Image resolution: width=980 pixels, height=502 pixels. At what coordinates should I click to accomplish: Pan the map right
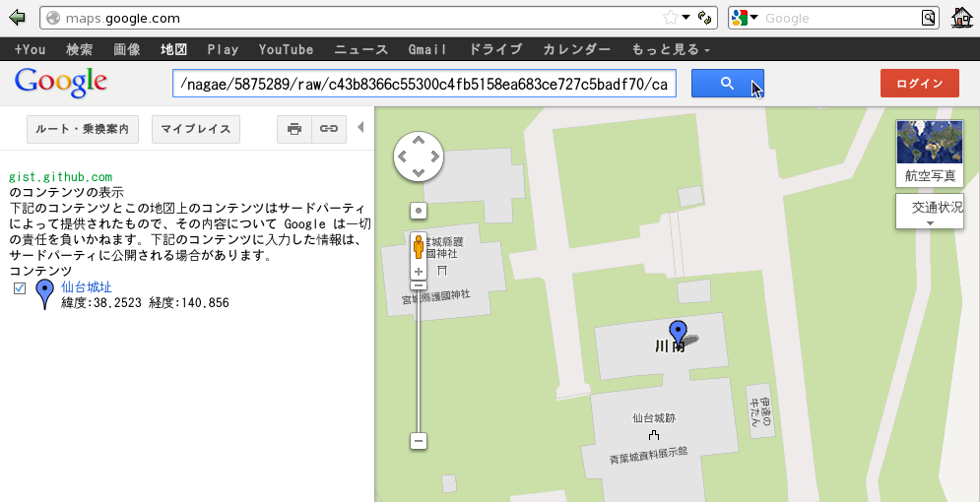[434, 157]
